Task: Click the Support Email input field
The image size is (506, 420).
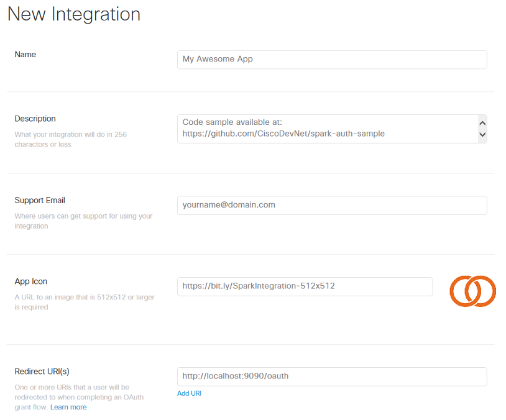Action: coord(332,206)
